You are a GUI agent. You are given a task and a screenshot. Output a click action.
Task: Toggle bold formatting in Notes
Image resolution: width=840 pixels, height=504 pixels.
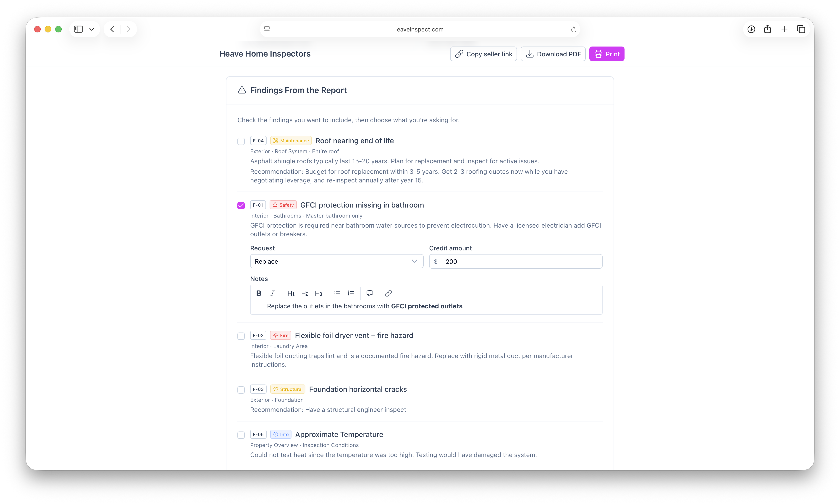point(258,293)
